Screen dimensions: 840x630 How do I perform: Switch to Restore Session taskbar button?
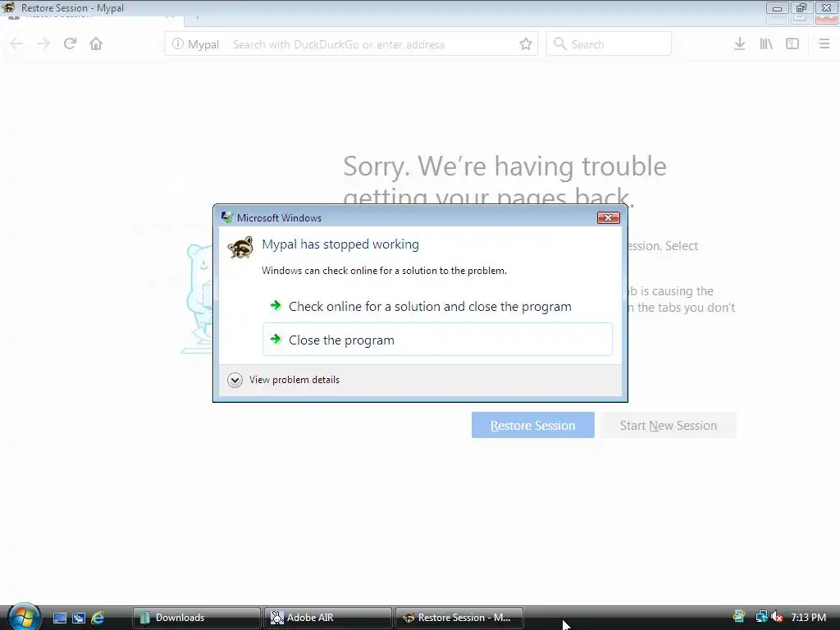pyautogui.click(x=459, y=618)
